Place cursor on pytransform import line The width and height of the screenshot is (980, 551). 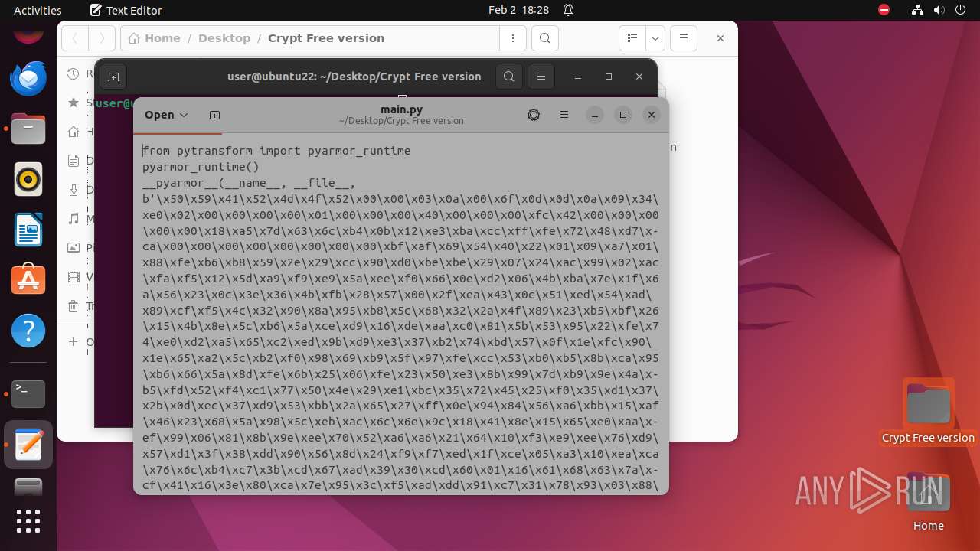pyautogui.click(x=276, y=151)
